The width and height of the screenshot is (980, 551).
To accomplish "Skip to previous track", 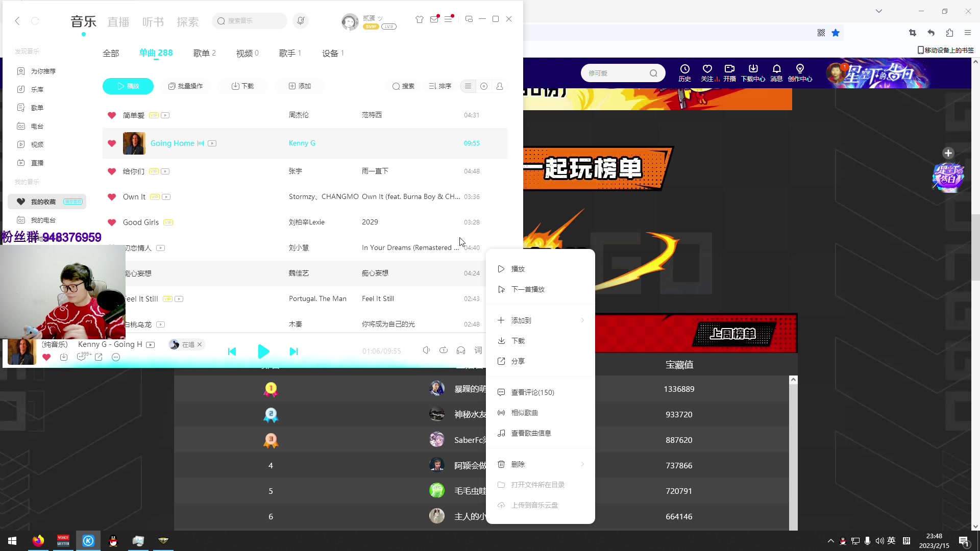I will click(232, 352).
